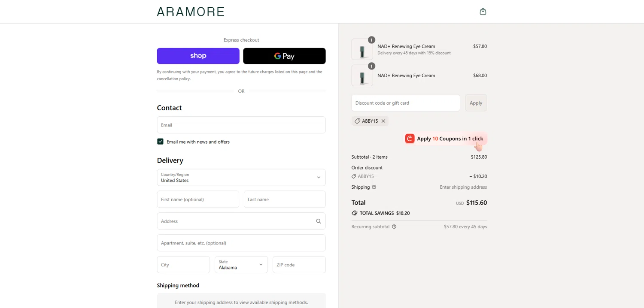This screenshot has height=308, width=644.
Task: Open the Shipping help question icon
Action: pyautogui.click(x=374, y=187)
